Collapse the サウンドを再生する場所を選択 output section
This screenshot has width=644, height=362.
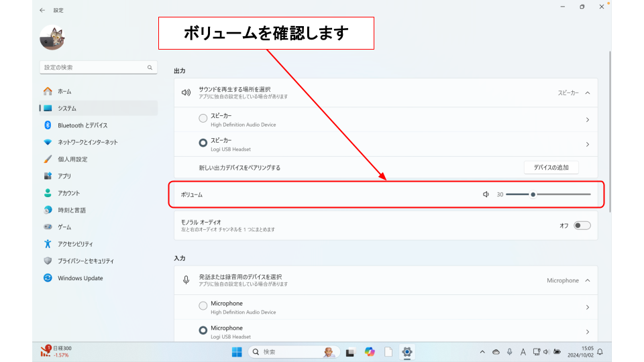pyautogui.click(x=588, y=93)
